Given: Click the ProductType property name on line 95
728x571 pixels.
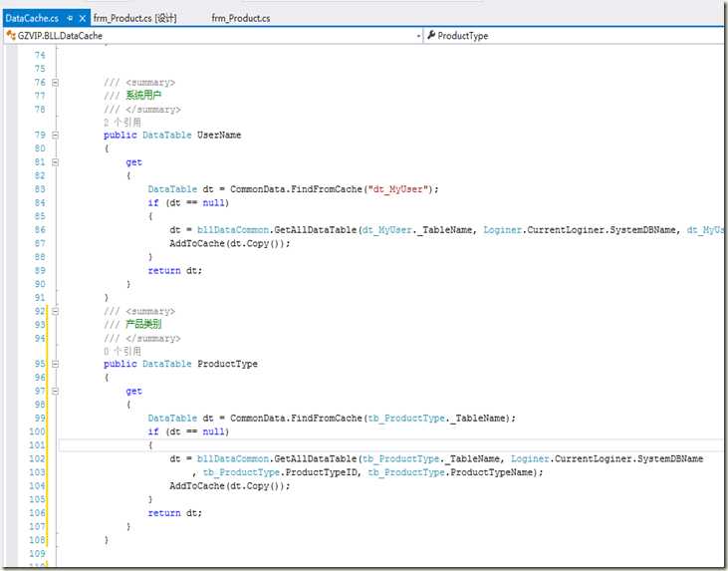Looking at the screenshot, I should [x=227, y=364].
